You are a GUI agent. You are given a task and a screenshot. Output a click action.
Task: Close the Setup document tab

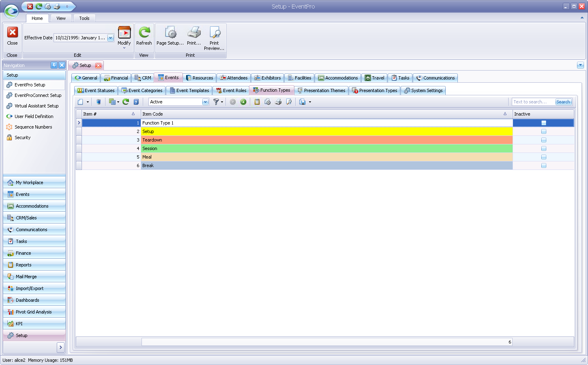pyautogui.click(x=98, y=65)
